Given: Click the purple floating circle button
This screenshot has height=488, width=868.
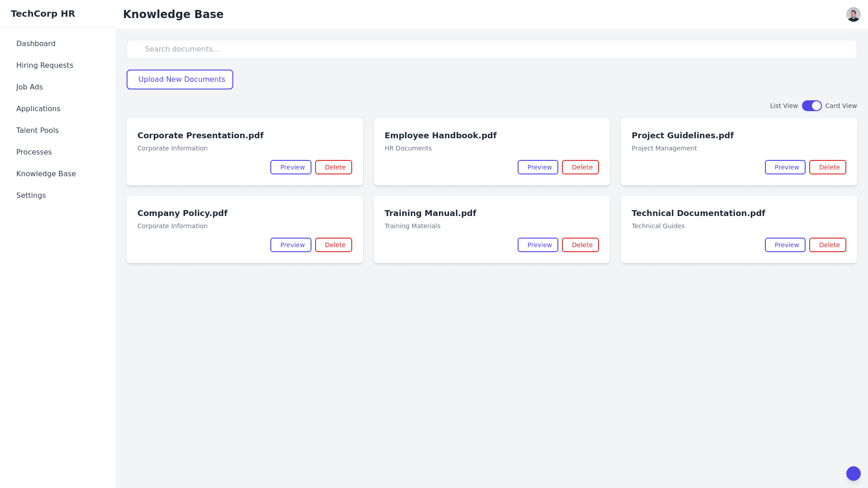Looking at the screenshot, I should coord(853,474).
